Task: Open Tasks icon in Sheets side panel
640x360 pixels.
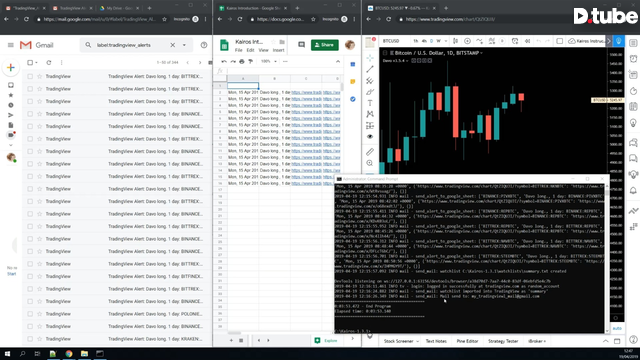Action: (x=353, y=99)
